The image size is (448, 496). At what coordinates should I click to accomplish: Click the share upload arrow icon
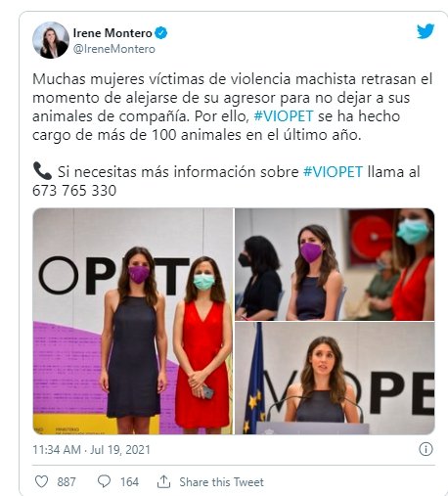(x=163, y=481)
